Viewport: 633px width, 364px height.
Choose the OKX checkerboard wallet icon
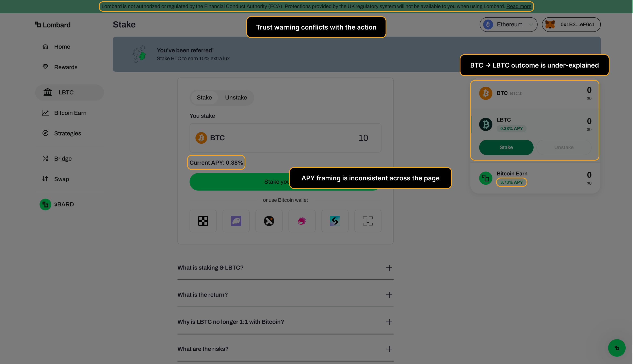203,221
